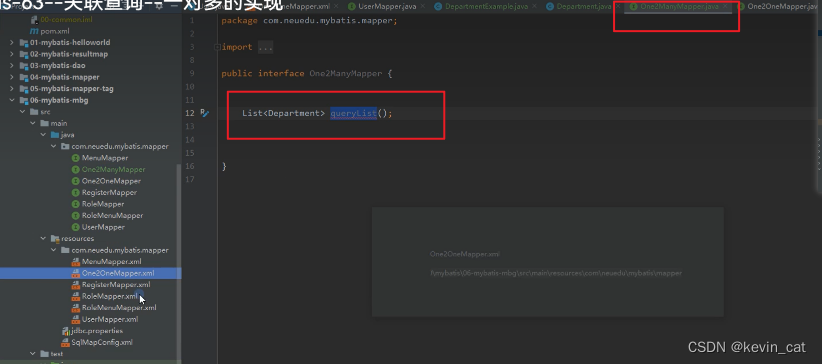Expand the 01-mybatis-helloworld module
822x364 pixels.
click(12, 42)
